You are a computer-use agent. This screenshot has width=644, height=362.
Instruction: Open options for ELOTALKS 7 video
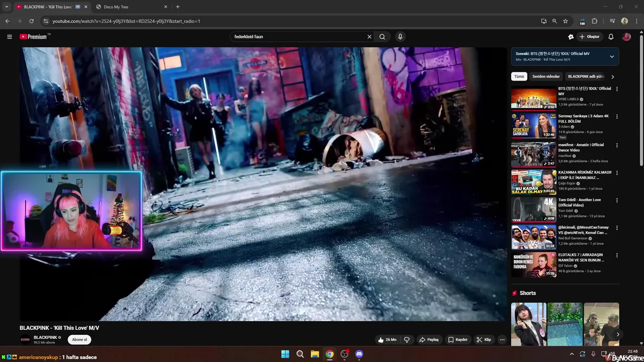(x=617, y=255)
